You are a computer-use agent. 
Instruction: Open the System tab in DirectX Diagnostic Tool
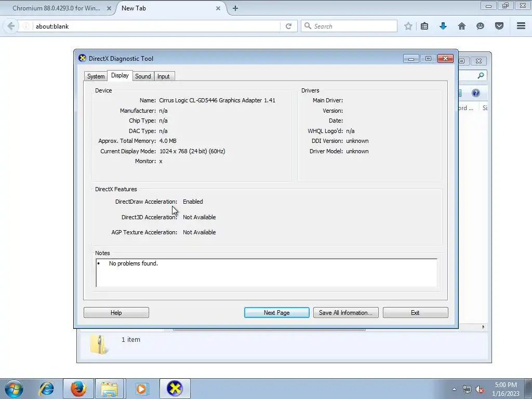pyautogui.click(x=96, y=76)
